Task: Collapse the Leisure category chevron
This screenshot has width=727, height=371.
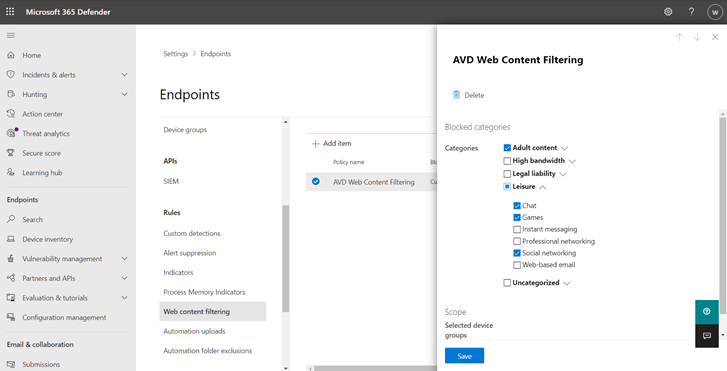Action: pos(543,187)
